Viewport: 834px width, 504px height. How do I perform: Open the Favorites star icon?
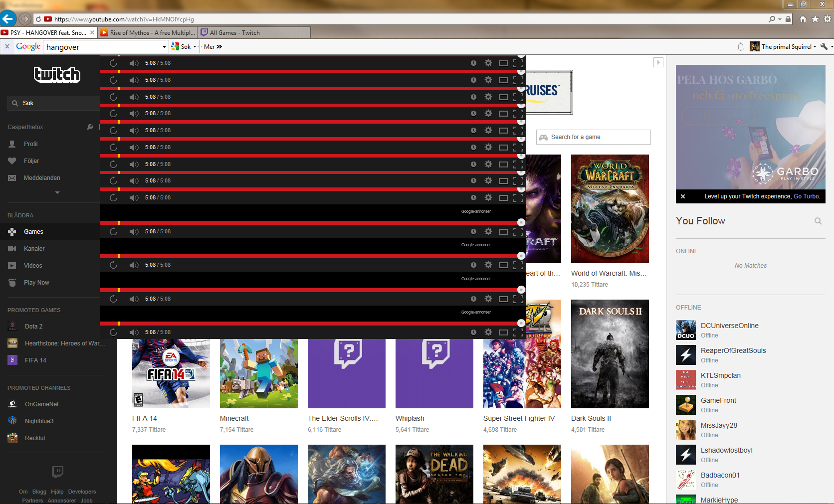(x=815, y=19)
